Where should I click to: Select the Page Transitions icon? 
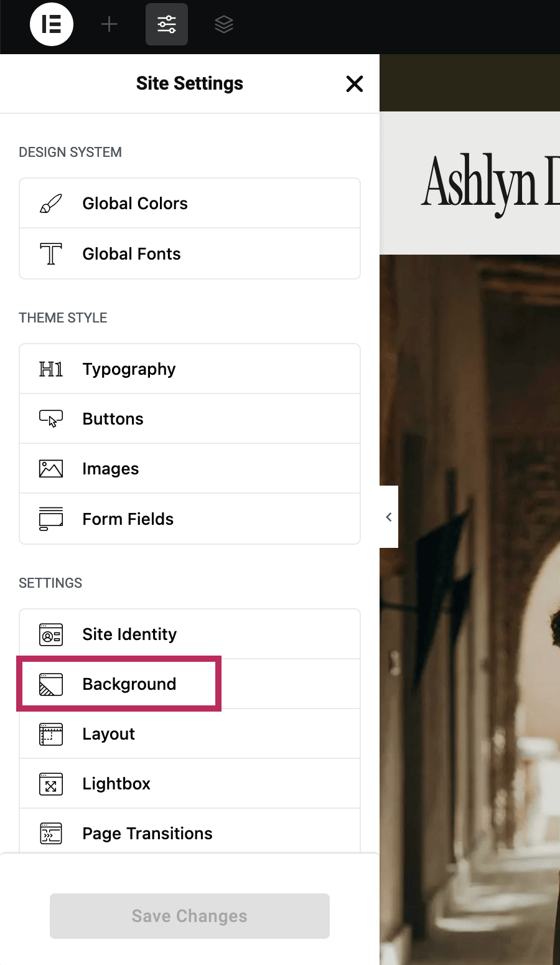tap(51, 833)
